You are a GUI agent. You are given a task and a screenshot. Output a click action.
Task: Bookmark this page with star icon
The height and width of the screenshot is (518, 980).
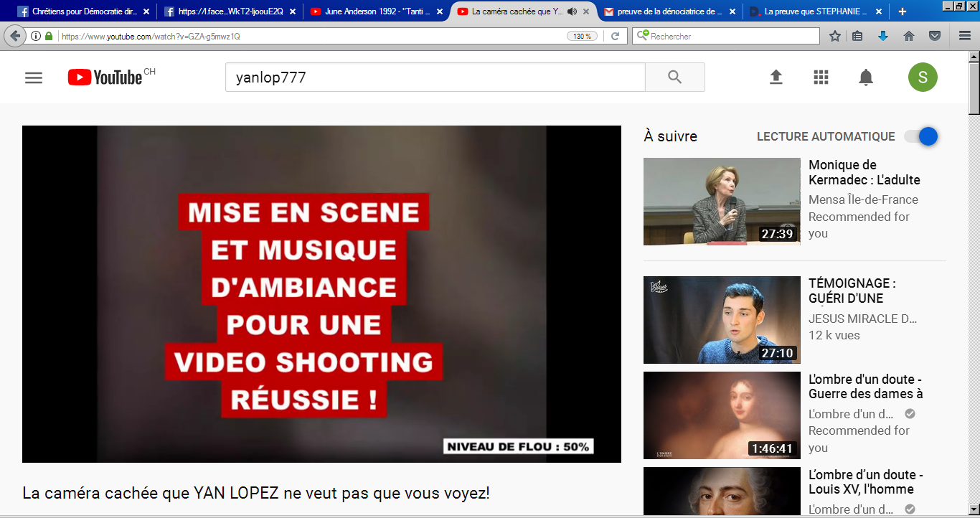835,36
